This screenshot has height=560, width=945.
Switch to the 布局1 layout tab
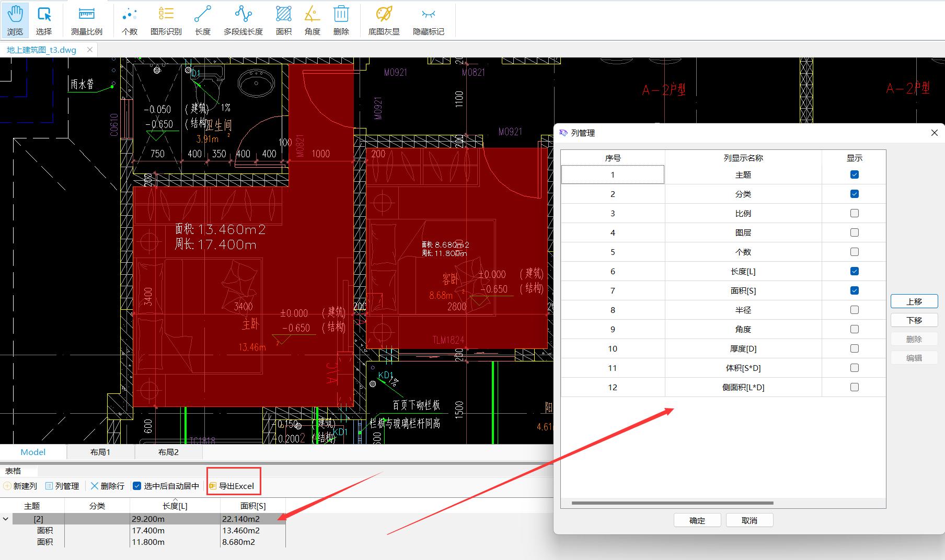pyautogui.click(x=100, y=452)
